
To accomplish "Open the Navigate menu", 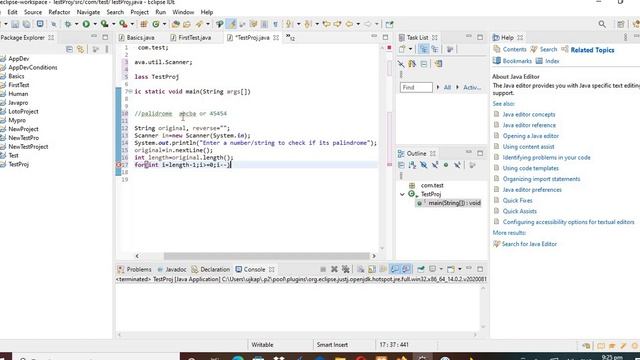I will tap(88, 12).
